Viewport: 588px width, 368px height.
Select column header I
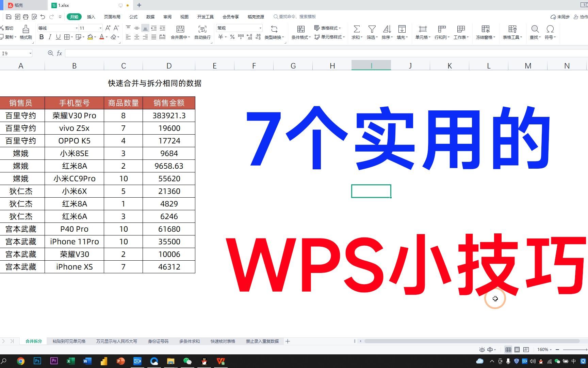pyautogui.click(x=371, y=65)
